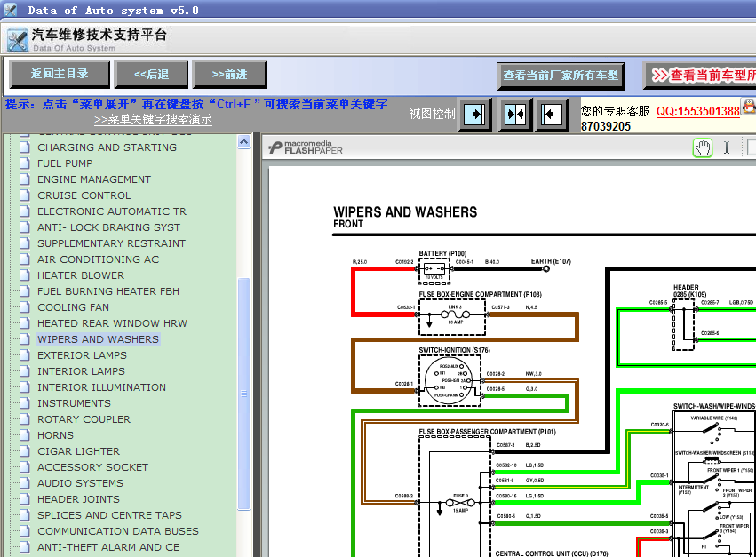Click the document icon beside HEADER JOINTS

tap(25, 498)
